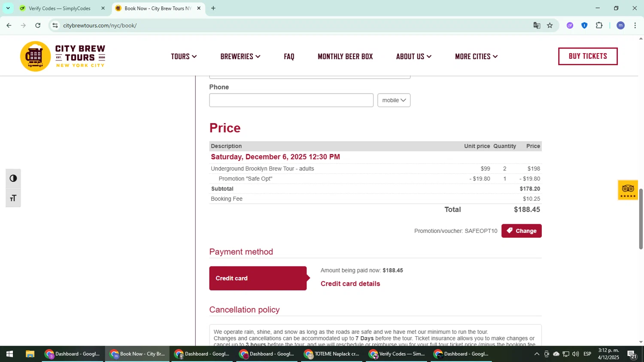Click the Subtotal value $178.20
The height and width of the screenshot is (362, 644).
coord(530,189)
